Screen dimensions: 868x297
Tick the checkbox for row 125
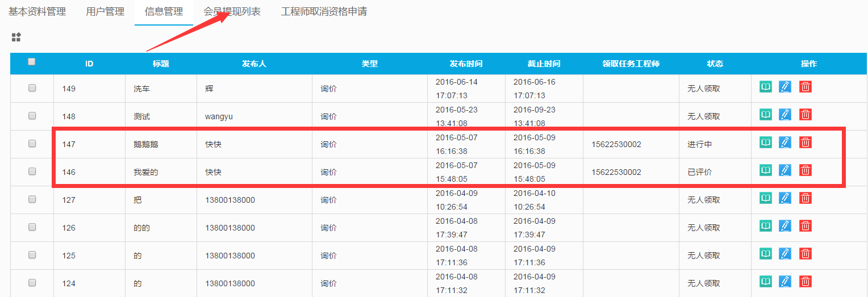tap(32, 255)
